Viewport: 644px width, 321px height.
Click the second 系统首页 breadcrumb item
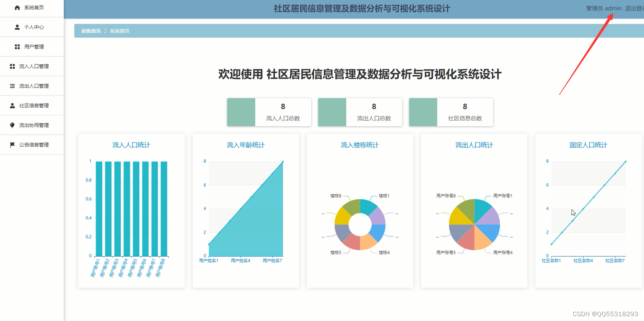pos(120,31)
